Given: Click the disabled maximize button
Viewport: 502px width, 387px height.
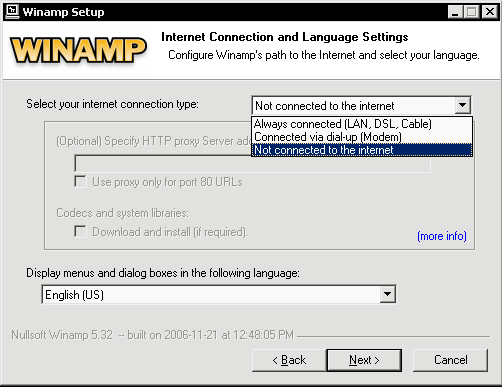Looking at the screenshot, I should point(471,12).
